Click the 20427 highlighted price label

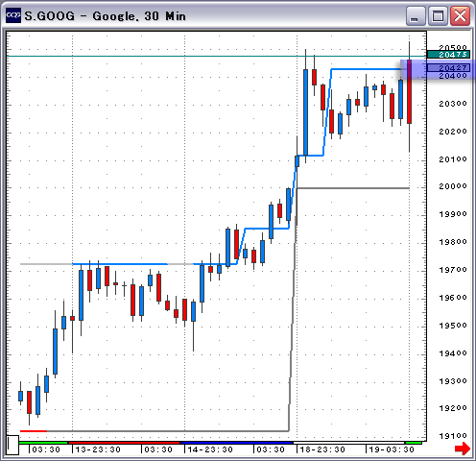[x=448, y=68]
